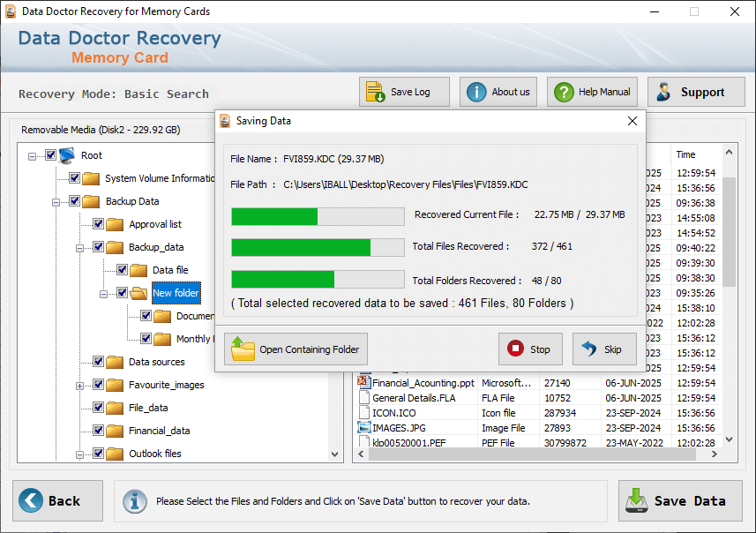This screenshot has height=533, width=756.
Task: Toggle the File_data checkbox
Action: 98,407
